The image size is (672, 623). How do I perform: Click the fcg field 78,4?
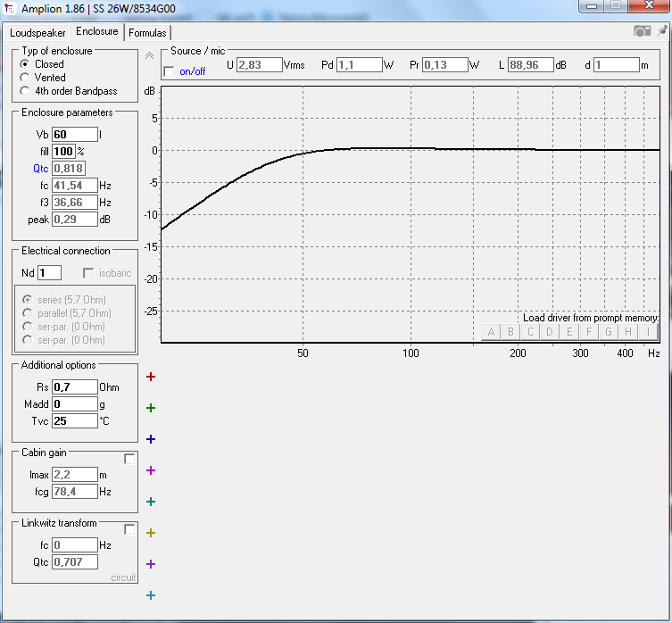pos(75,492)
